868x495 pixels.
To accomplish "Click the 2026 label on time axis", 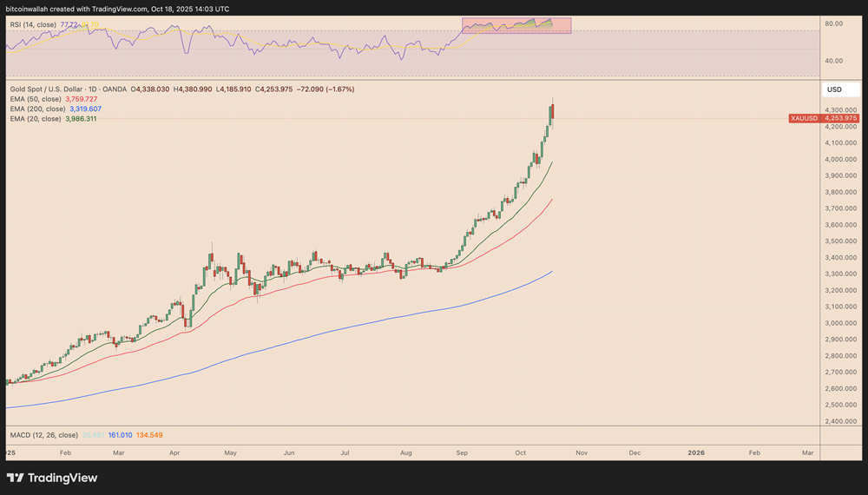I will point(695,453).
